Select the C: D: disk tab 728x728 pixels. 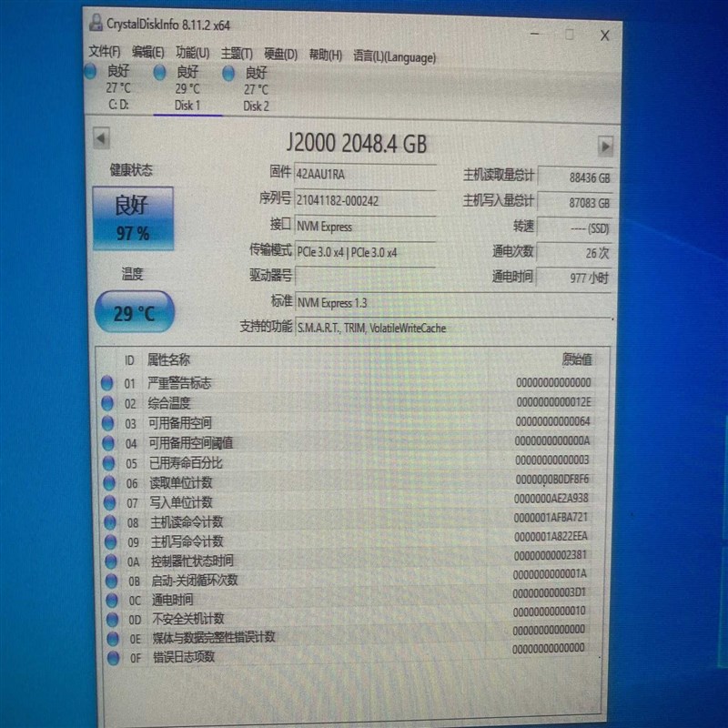(x=118, y=88)
